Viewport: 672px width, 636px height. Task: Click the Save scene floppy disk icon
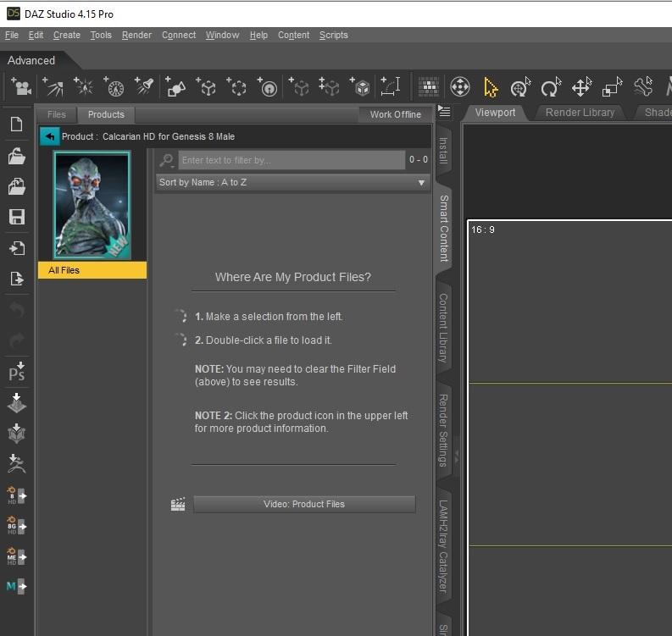[17, 217]
